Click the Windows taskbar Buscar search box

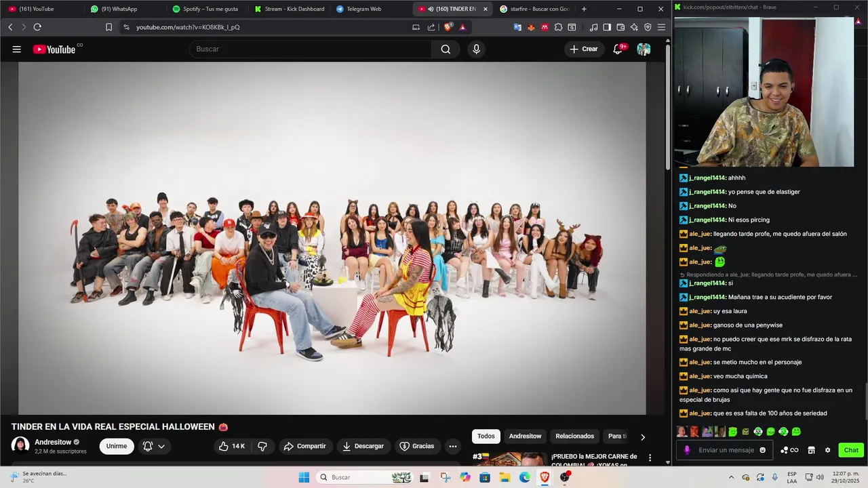tap(365, 477)
